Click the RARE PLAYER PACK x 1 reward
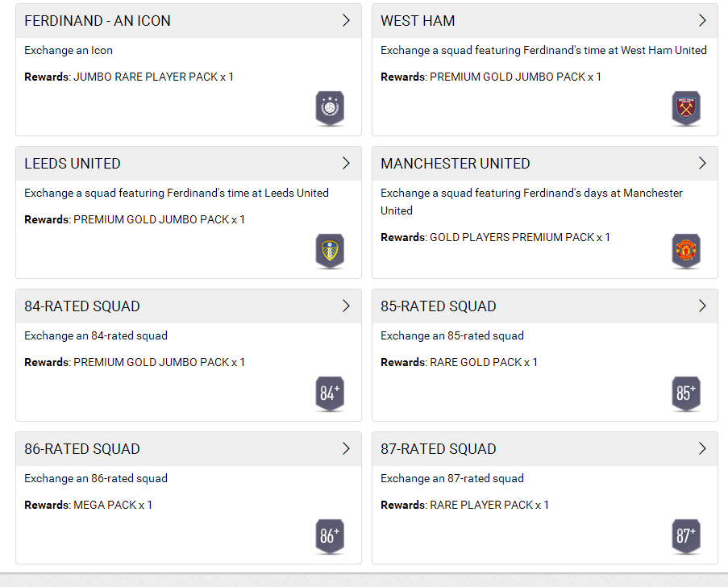 489,505
